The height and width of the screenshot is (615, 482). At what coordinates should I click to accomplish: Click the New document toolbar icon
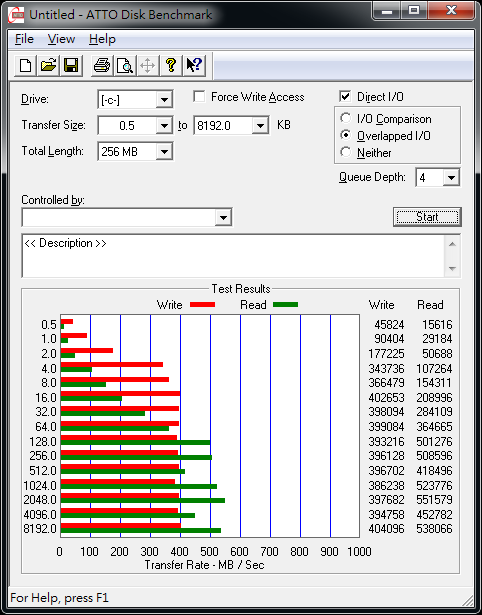[25, 65]
